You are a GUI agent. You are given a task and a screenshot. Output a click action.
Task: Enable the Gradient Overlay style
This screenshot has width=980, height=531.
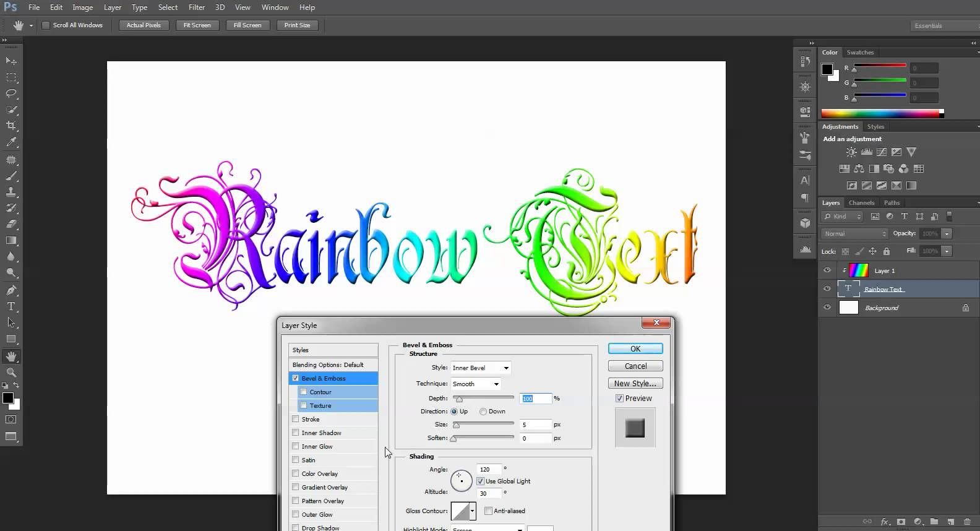click(x=296, y=487)
